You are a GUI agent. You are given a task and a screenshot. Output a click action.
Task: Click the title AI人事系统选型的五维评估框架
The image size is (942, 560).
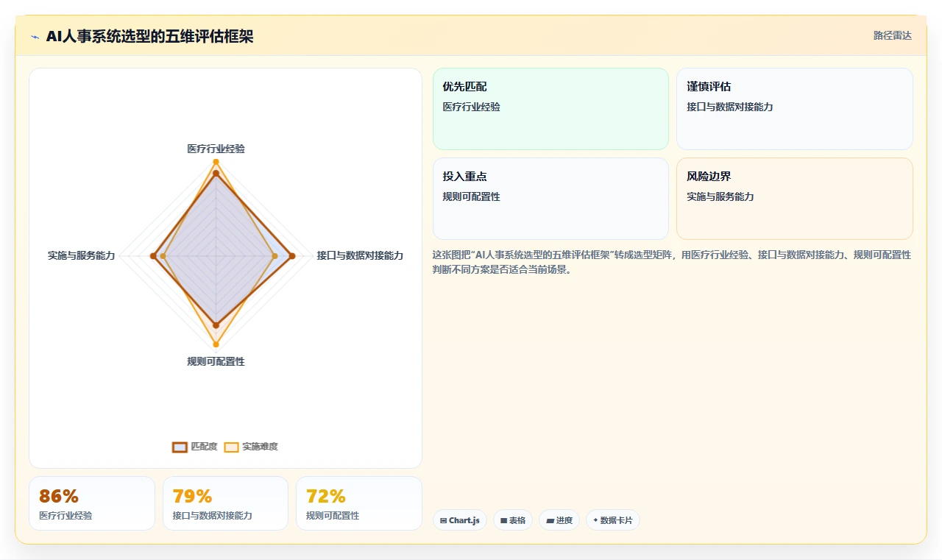(149, 36)
